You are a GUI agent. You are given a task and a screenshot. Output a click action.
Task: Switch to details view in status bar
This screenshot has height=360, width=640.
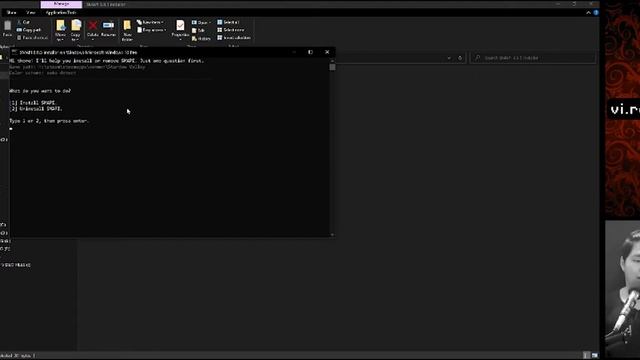click(x=587, y=356)
